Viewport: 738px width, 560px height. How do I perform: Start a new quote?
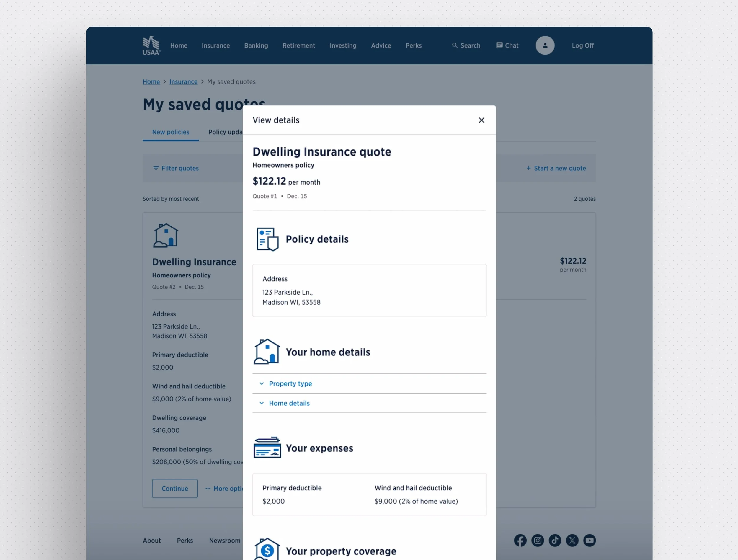click(x=556, y=168)
